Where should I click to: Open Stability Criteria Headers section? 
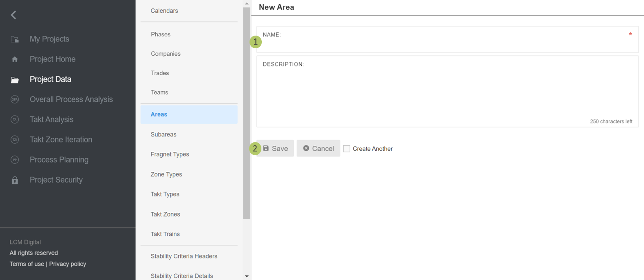pyautogui.click(x=184, y=256)
